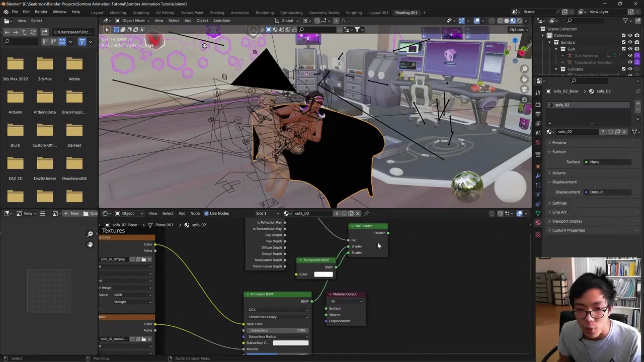Toggle the Use Nodes checkbox
The image size is (644, 362).
(206, 213)
